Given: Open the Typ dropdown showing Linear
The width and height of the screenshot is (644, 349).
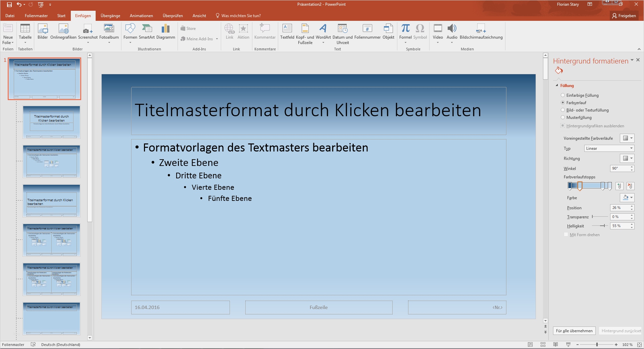Looking at the screenshot, I should 609,148.
